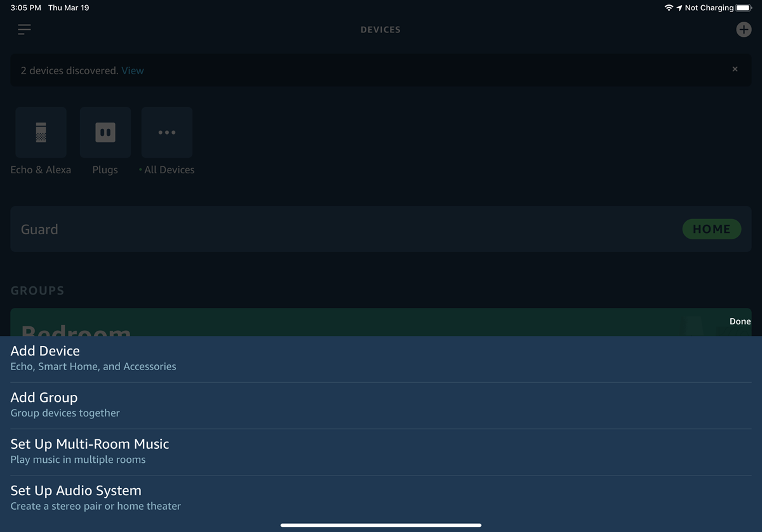Click 'Echo, Smart Home, and Accessories' subtitle
Screen dimensions: 762x532
pos(93,366)
